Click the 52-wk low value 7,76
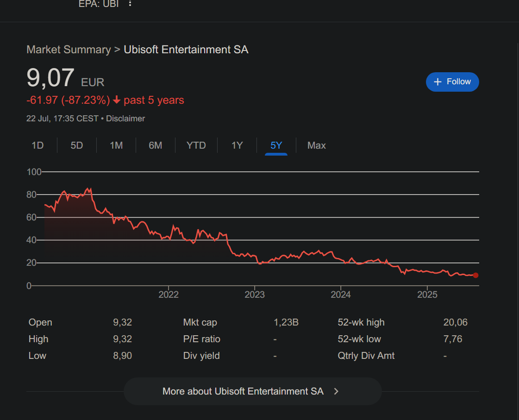 (x=453, y=339)
